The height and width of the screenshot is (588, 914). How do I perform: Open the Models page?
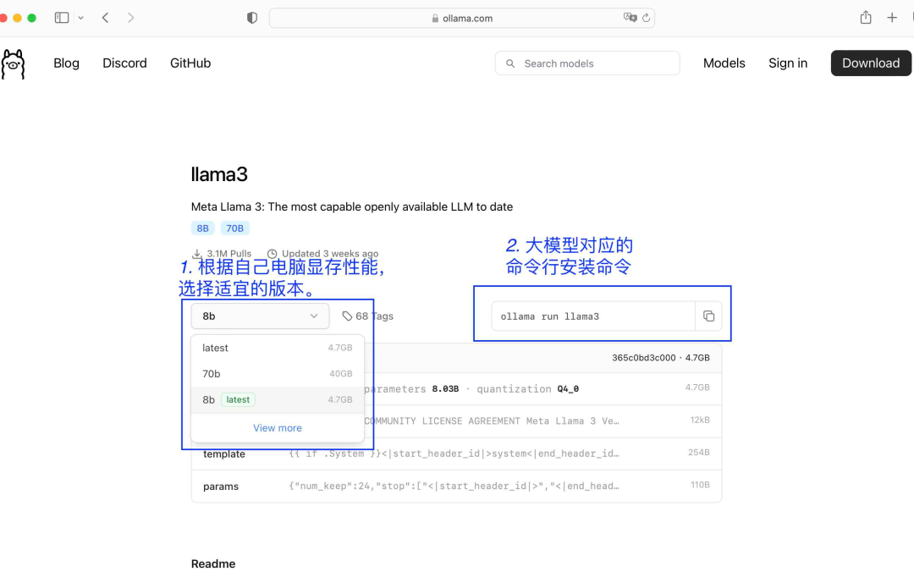724,63
